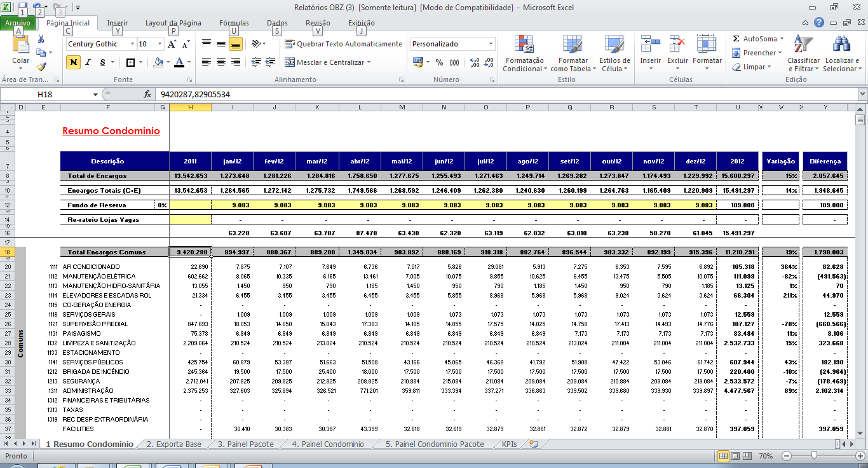Screen dimensions: 868x468
Task: Open Formatação Condicional
Action: (525, 53)
